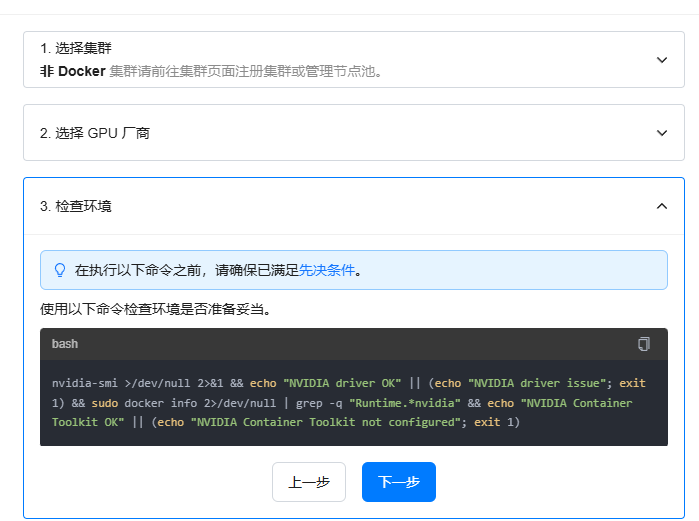Collapse step 3 检查环境 chevron
Viewport: 699px width, 521px height.
click(x=662, y=206)
